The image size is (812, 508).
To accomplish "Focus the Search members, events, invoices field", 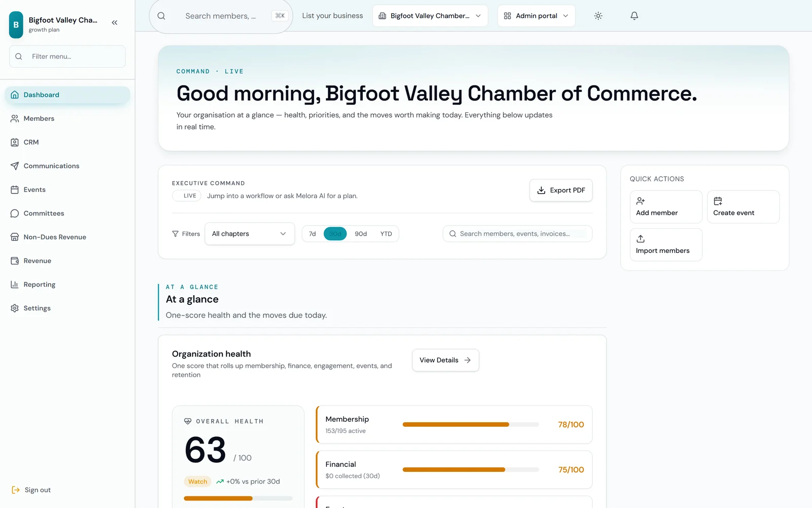I will click(518, 234).
